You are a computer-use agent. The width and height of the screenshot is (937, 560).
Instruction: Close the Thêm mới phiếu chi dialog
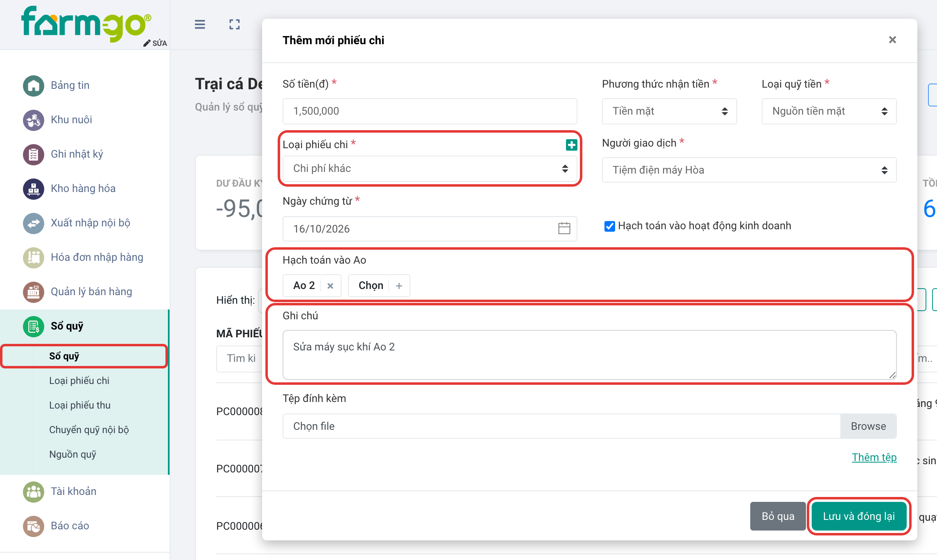[892, 40]
